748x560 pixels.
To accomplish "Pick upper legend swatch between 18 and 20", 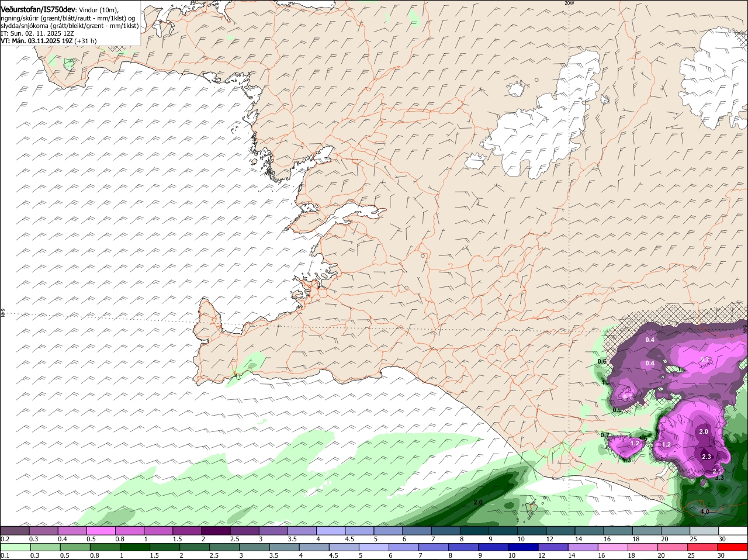I will pos(647,531).
